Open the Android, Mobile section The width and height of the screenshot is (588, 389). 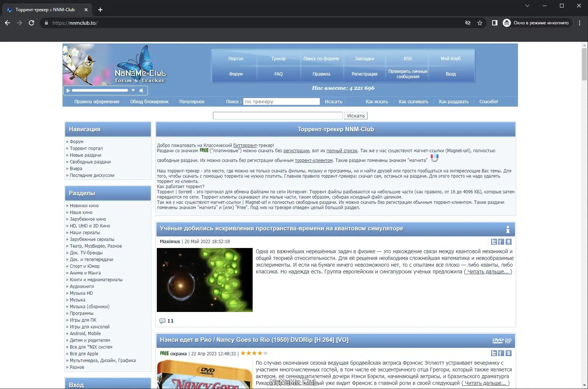click(85, 334)
